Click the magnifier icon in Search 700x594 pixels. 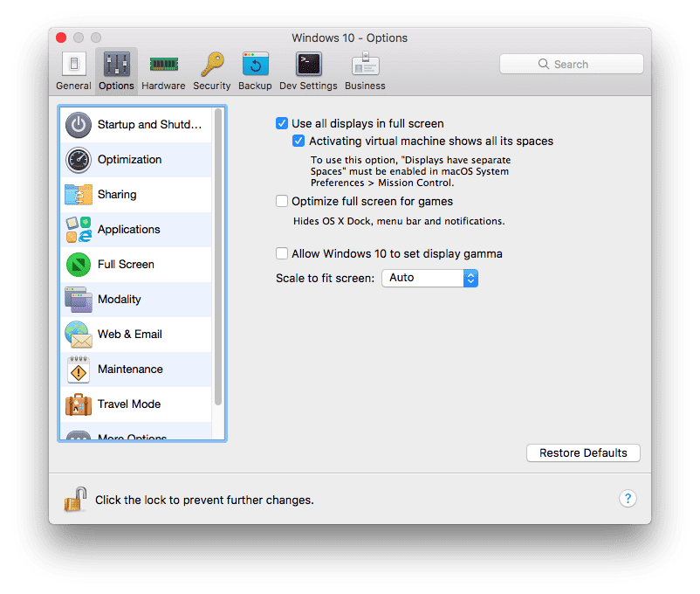[543, 64]
